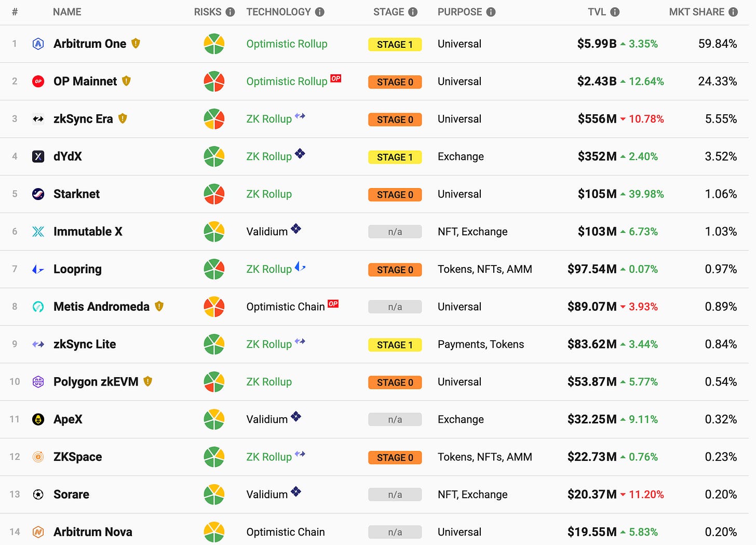Open the Starknet project link
The image size is (756, 545).
76,194
